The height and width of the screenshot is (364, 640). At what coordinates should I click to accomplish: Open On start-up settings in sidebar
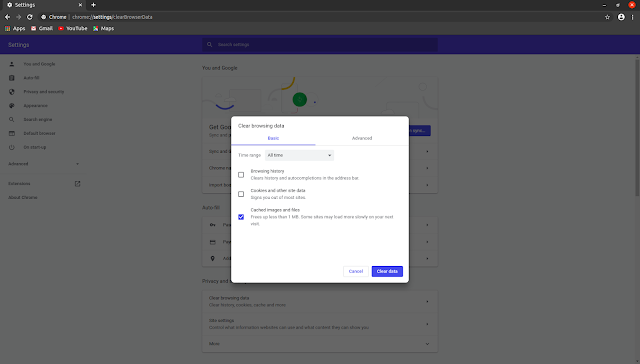click(35, 147)
